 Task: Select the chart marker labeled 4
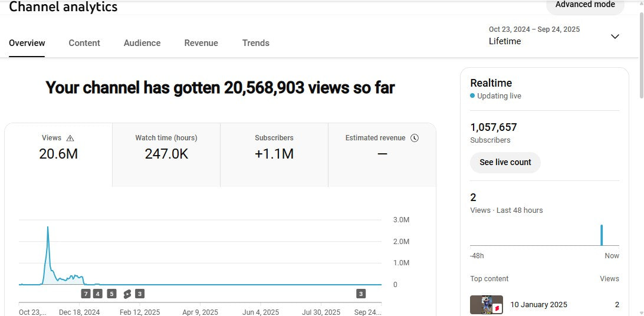97,294
